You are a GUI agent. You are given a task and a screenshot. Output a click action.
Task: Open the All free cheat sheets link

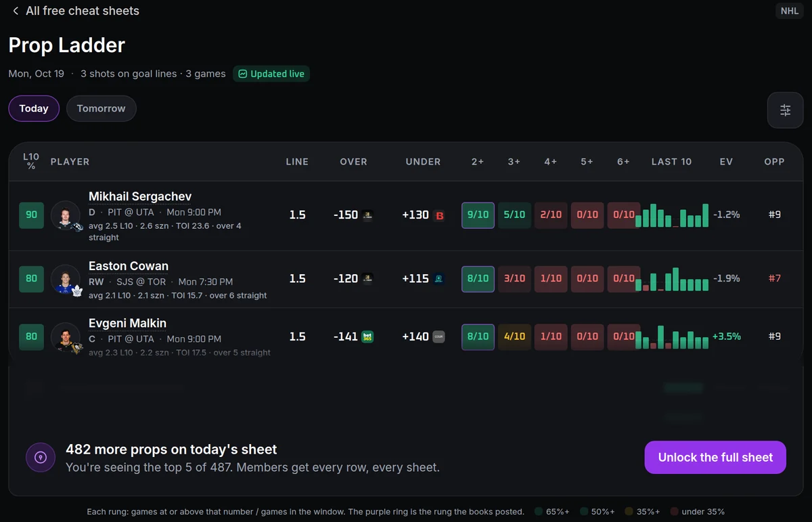(x=83, y=11)
